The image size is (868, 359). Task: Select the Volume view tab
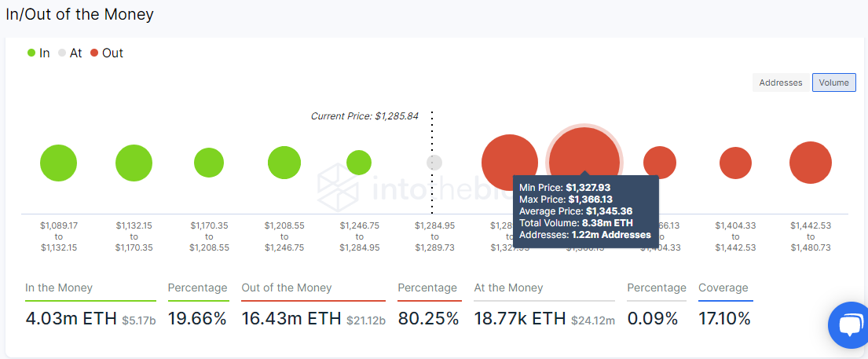point(833,82)
